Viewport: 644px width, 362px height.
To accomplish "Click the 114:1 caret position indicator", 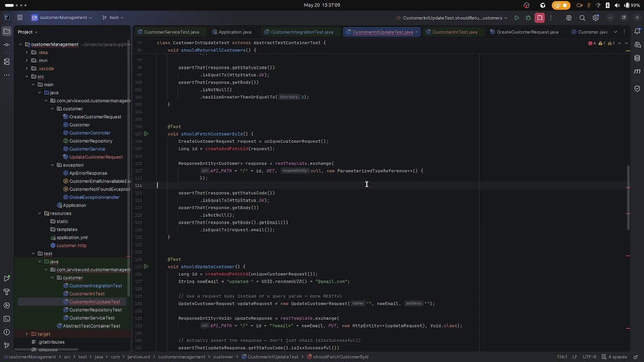I will [562, 357].
